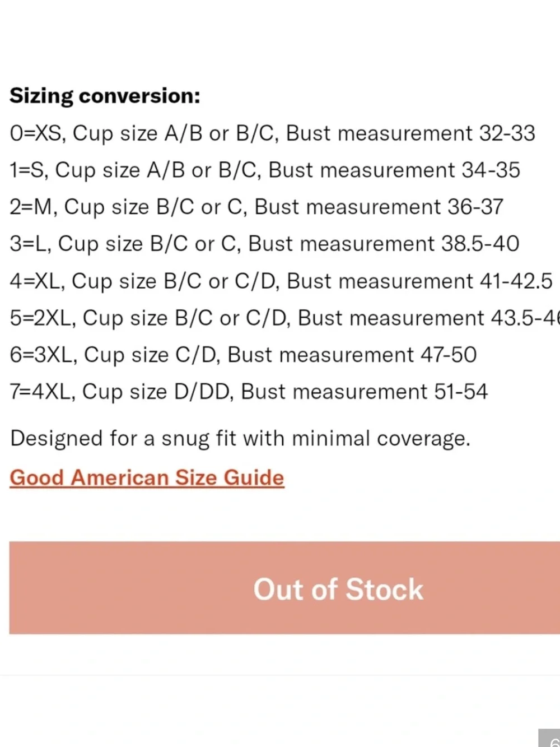Click the Bust measurement 38.5-40 value
The image size is (560, 747).
point(384,244)
